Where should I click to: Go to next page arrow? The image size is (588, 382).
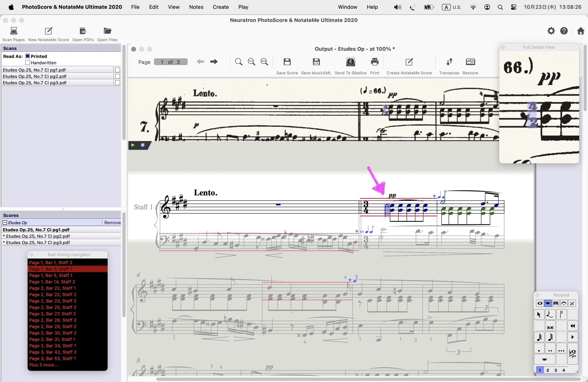pos(214,62)
